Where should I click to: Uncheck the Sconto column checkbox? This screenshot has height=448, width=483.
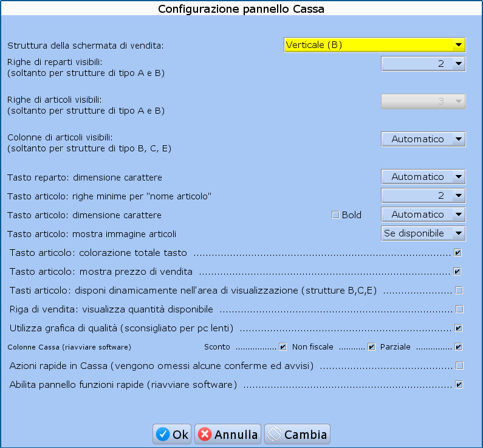[x=283, y=346]
